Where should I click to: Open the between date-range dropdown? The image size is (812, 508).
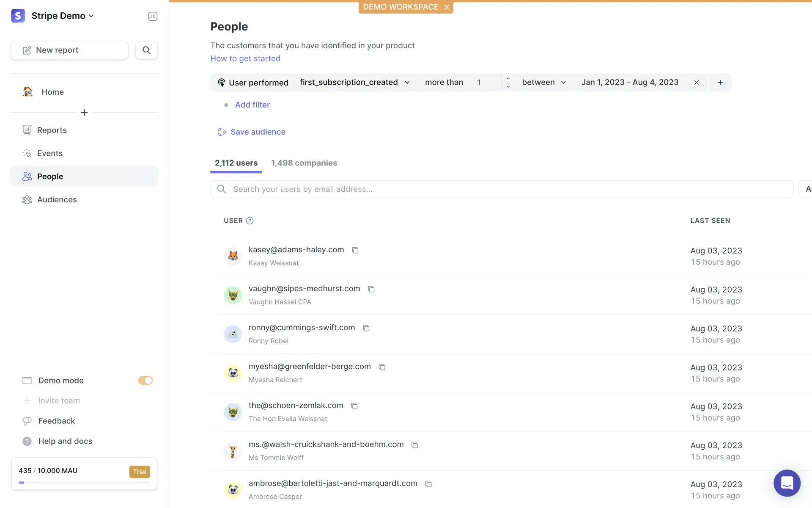click(543, 83)
